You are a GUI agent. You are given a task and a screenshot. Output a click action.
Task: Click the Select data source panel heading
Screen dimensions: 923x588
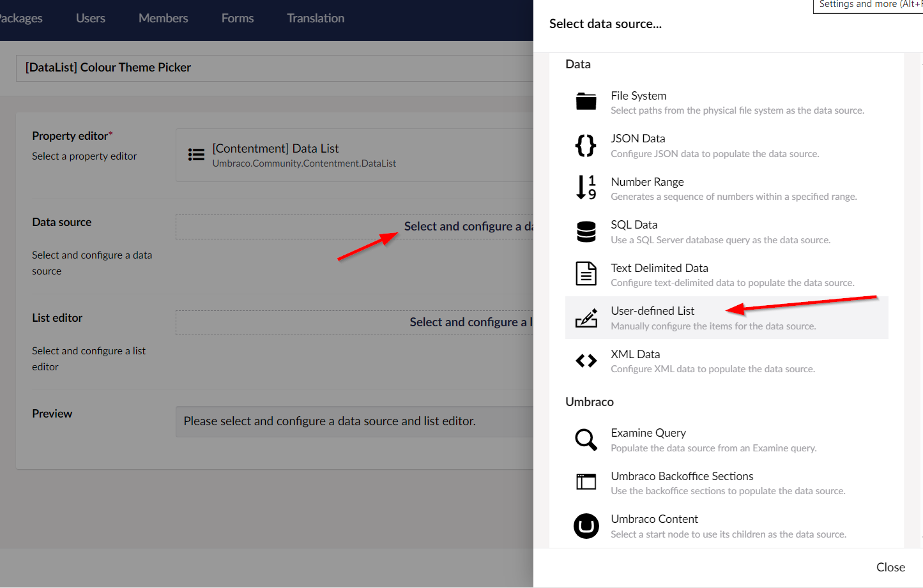coord(606,24)
